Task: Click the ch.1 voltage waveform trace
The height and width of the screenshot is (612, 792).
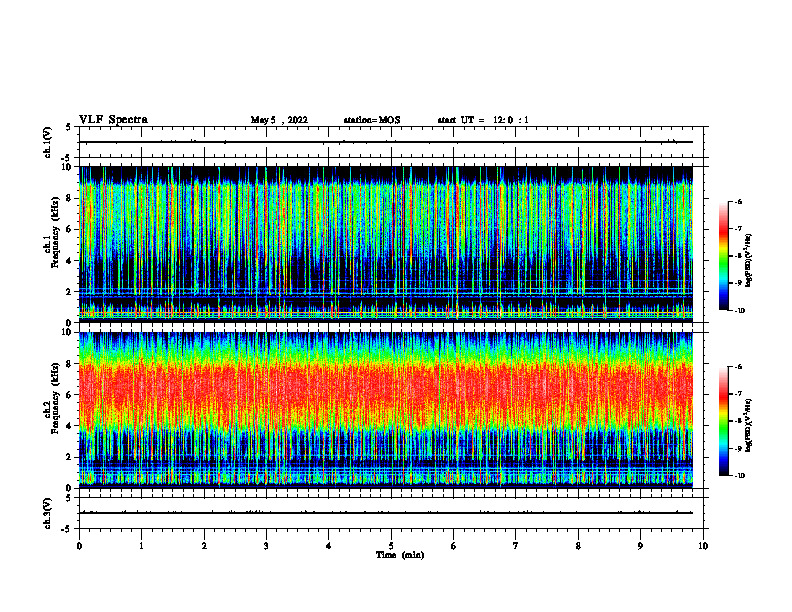Action: (386, 142)
